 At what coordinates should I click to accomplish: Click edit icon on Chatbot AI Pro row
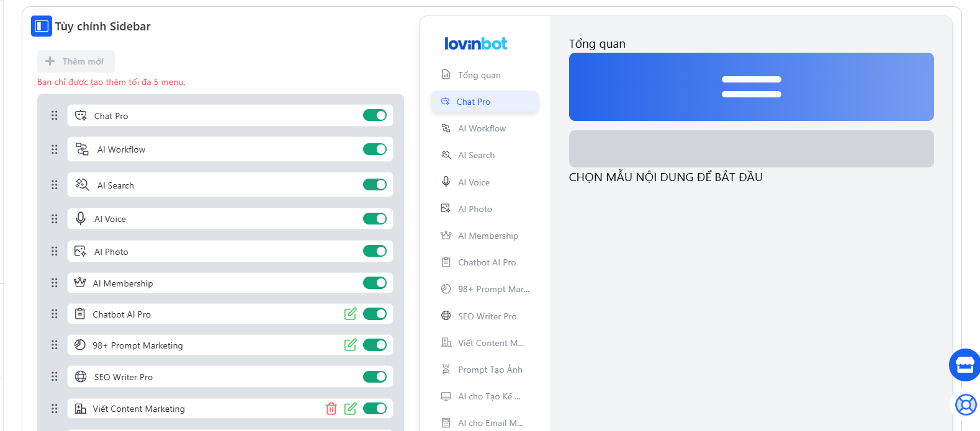coord(351,314)
